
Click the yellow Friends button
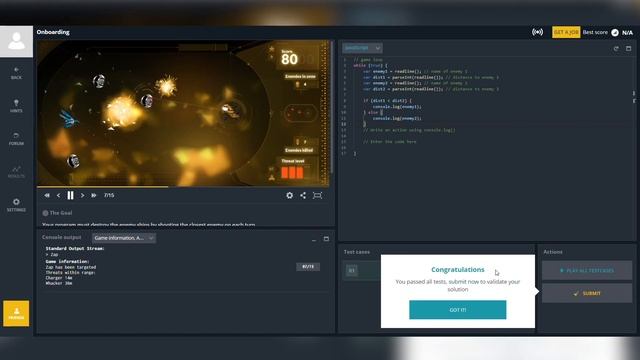16,313
